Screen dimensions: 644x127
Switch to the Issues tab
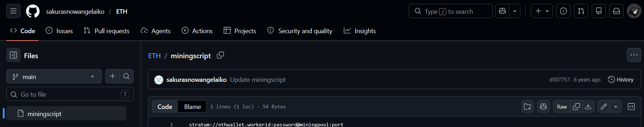[x=59, y=31]
